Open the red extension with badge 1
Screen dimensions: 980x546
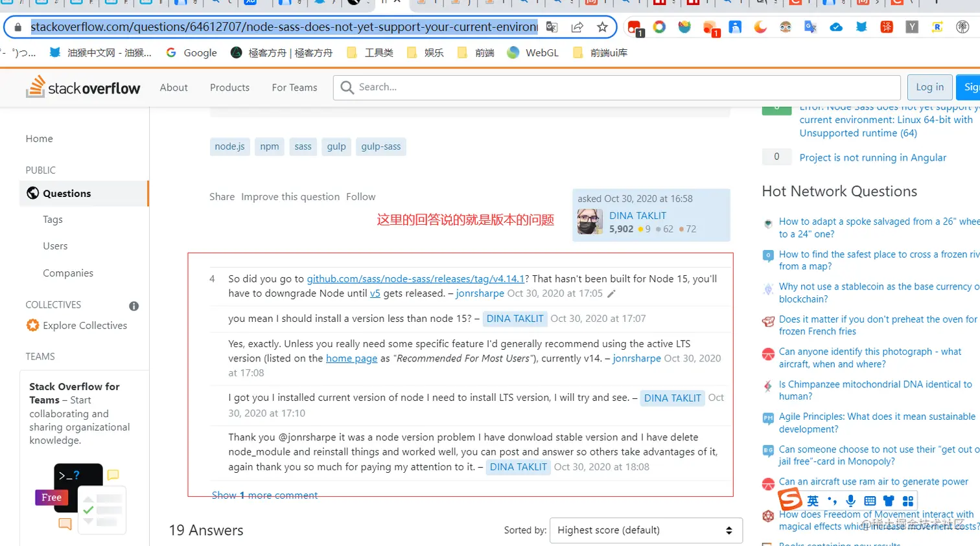[x=635, y=28]
